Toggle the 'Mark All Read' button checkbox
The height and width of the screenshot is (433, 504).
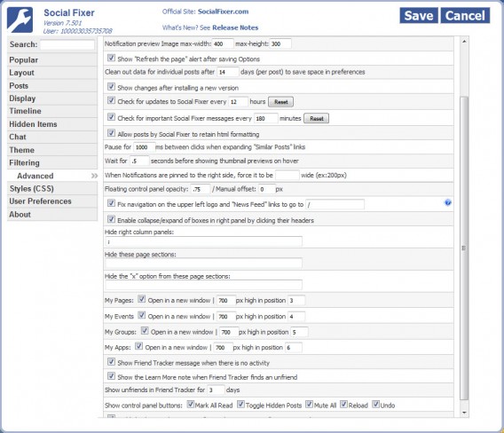[191, 405]
